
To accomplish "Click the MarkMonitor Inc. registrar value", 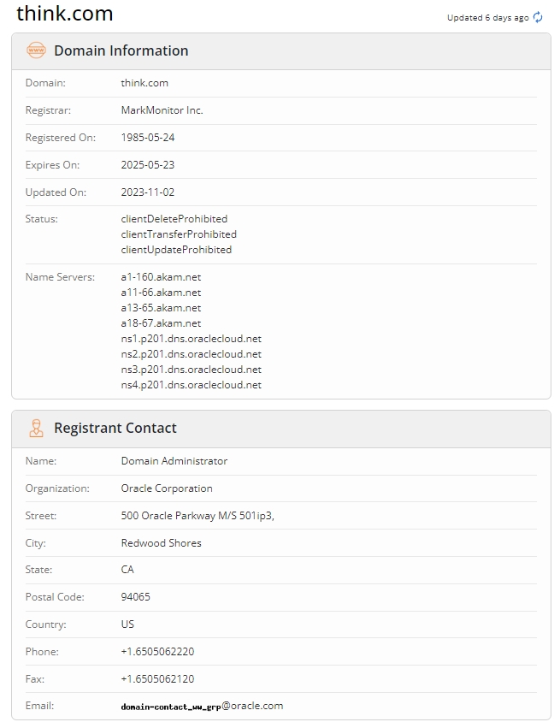I will [162, 110].
